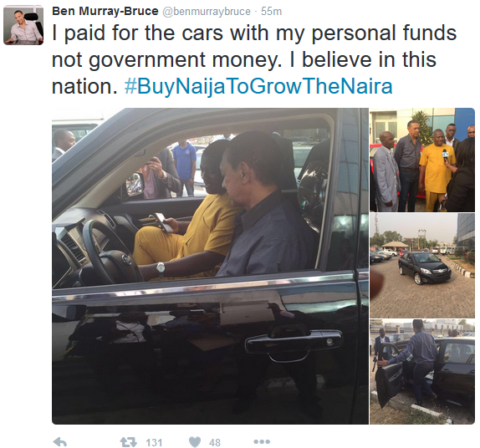This screenshot has width=480, height=448.
Task: Retweet using the retweet arrows icon
Action: [x=129, y=442]
